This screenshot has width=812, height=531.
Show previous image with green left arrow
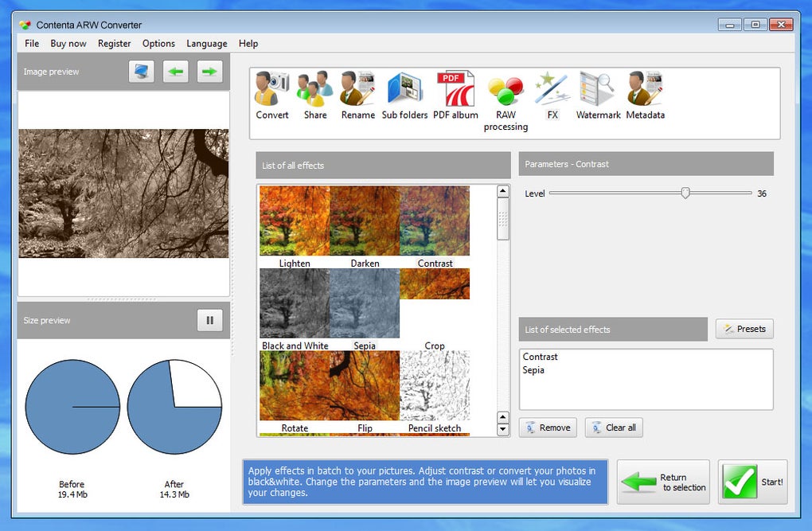[x=176, y=72]
